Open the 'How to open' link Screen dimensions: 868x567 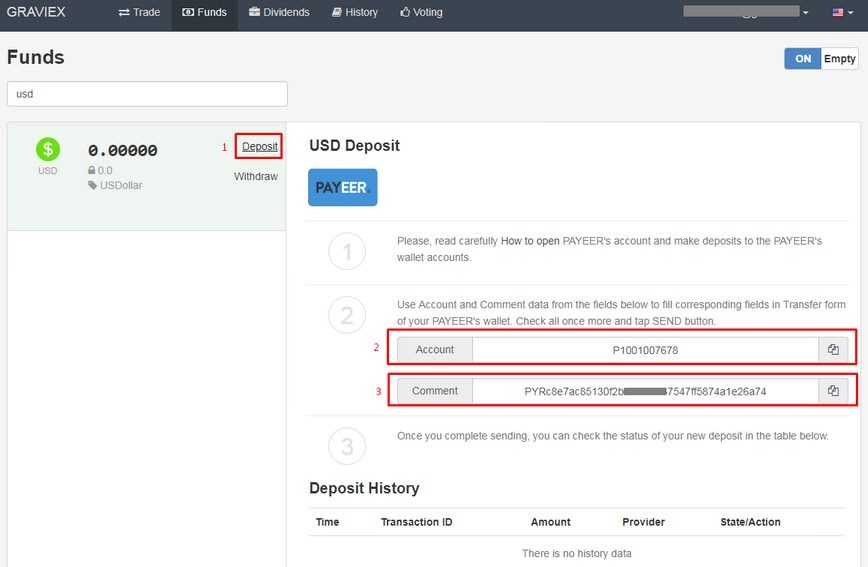coord(530,241)
